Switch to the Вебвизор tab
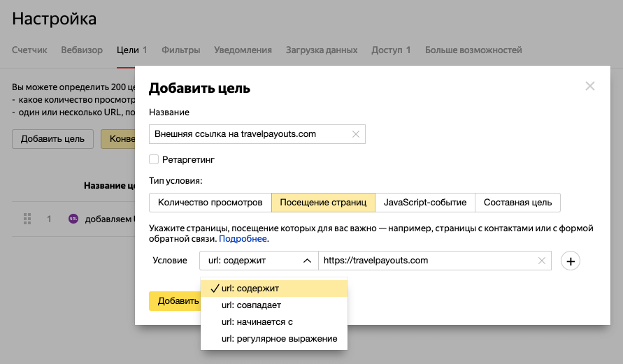 coord(82,50)
